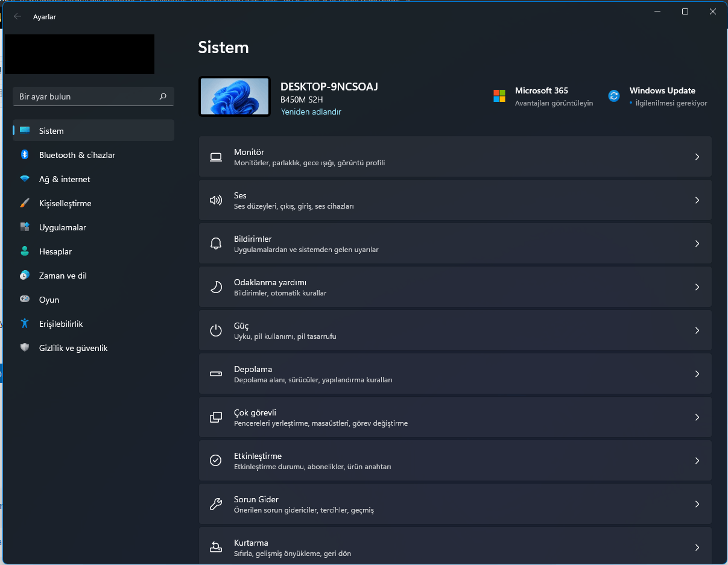
Task: Click the Odaklanma yardımı moon icon
Action: point(216,287)
